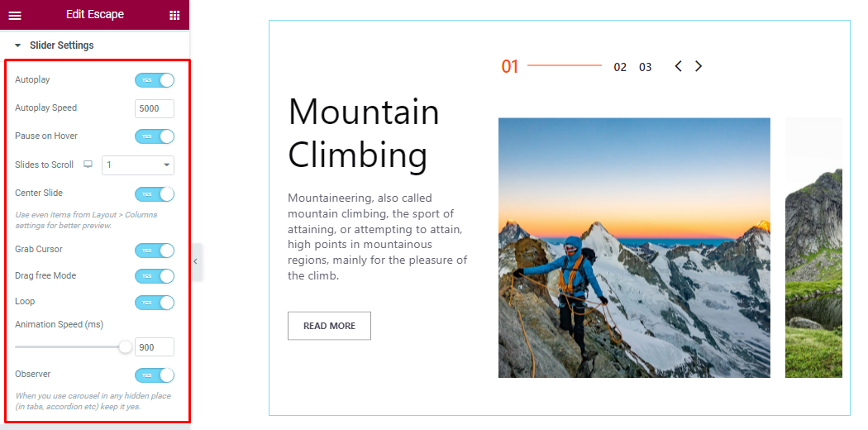The height and width of the screenshot is (430, 868).
Task: Jump to slide 03 in pagination
Action: pos(646,67)
